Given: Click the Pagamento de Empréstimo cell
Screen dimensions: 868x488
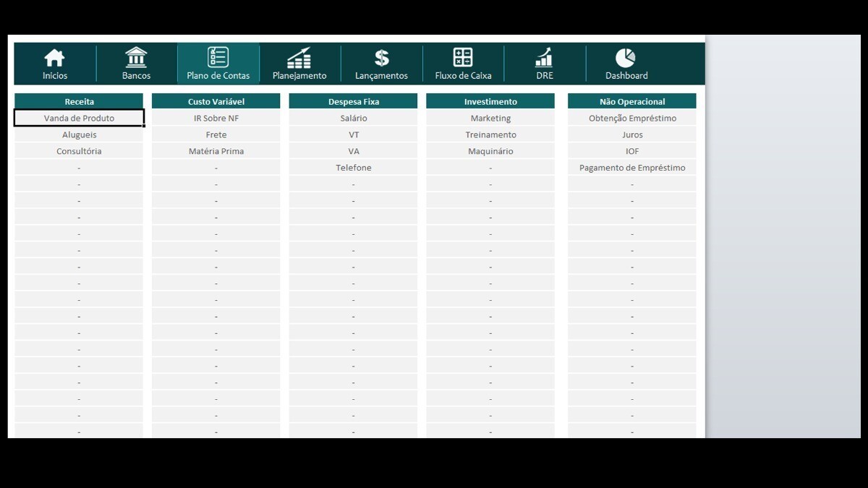Looking at the screenshot, I should 632,168.
